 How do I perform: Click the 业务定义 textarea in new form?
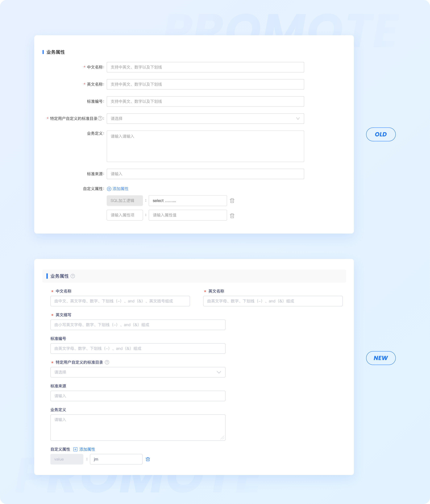pyautogui.click(x=138, y=428)
